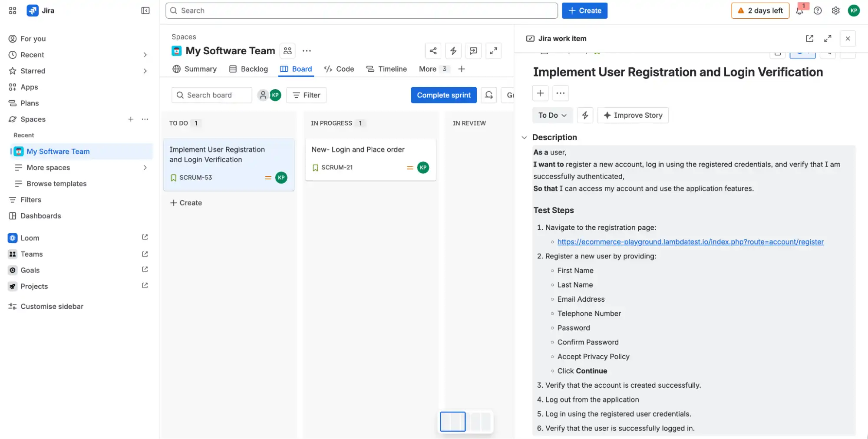
Task: Filter the board by the KP avatar
Action: click(275, 95)
